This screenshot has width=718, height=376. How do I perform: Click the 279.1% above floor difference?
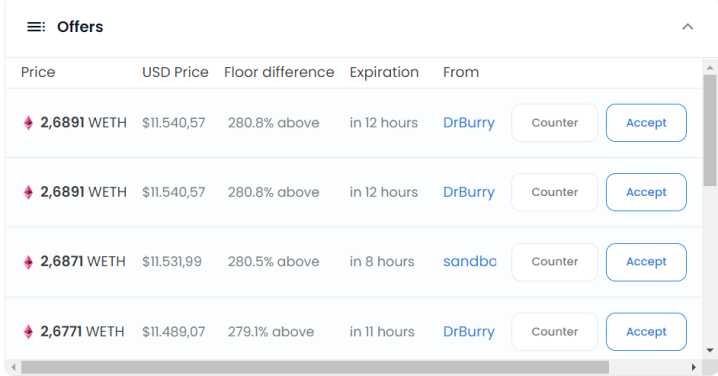point(271,332)
